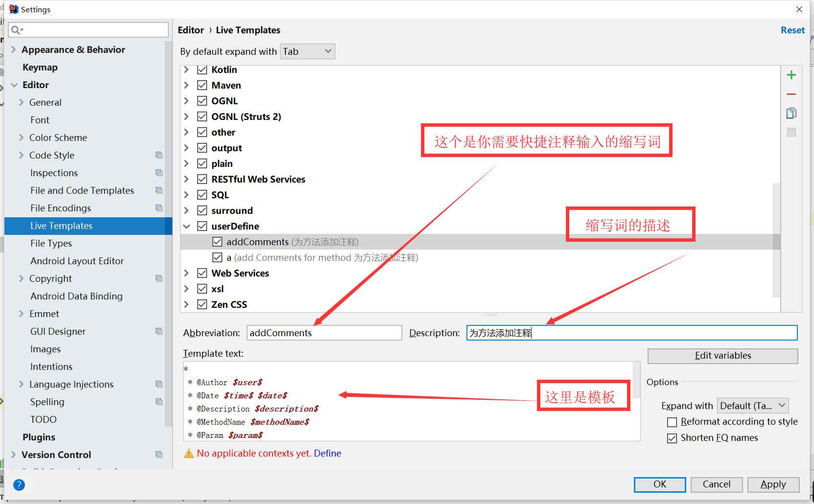
Task: Add a new live template with plus icon
Action: [791, 75]
